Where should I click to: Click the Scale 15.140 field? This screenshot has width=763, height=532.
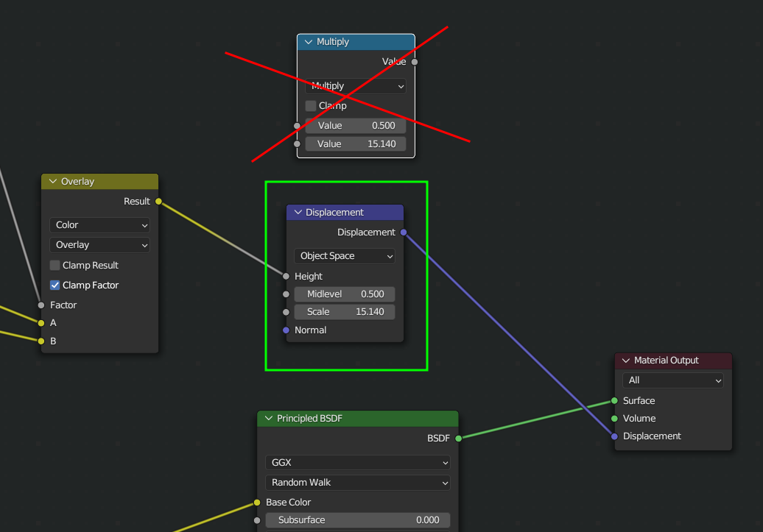tap(345, 312)
